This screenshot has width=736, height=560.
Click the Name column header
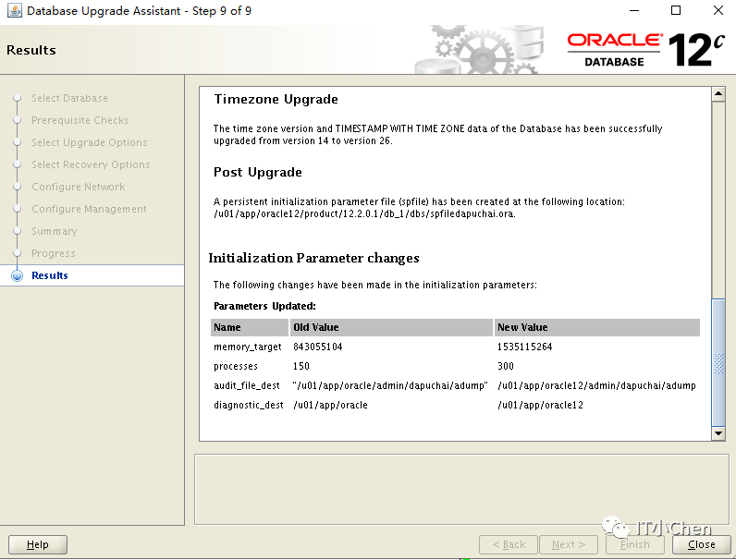click(x=250, y=327)
